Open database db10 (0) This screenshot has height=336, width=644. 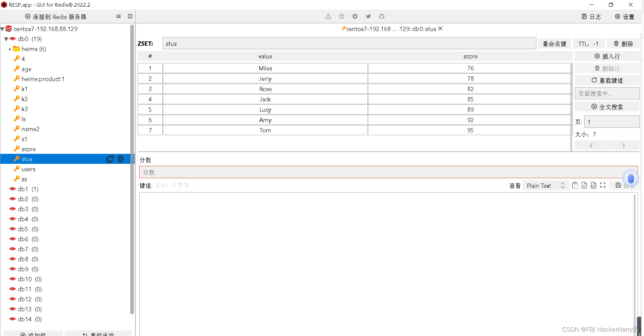[x=30, y=279]
